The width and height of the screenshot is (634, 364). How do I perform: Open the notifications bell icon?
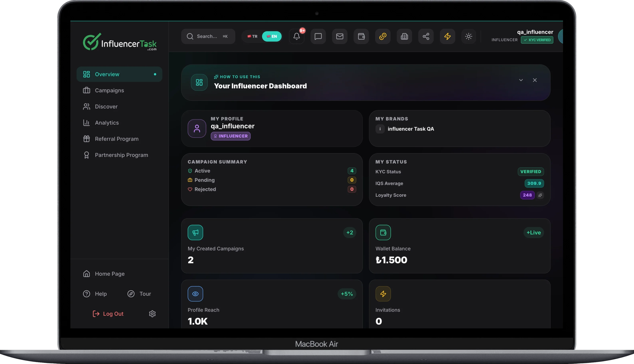pos(296,37)
